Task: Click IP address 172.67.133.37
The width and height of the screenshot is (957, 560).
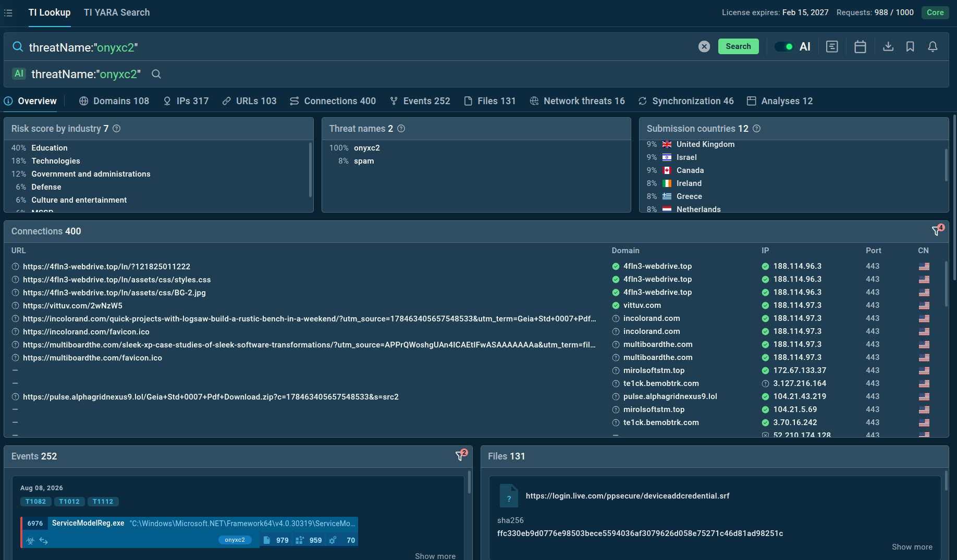Action: (800, 370)
